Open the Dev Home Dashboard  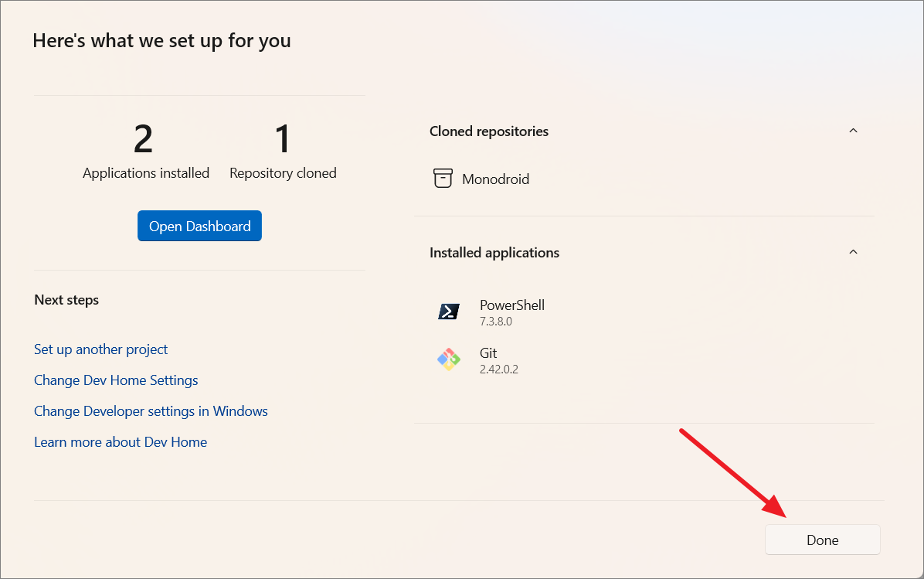200,226
